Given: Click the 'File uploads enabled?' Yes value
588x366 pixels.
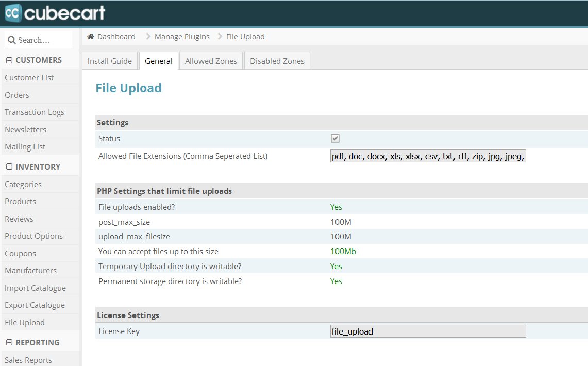Looking at the screenshot, I should (336, 207).
